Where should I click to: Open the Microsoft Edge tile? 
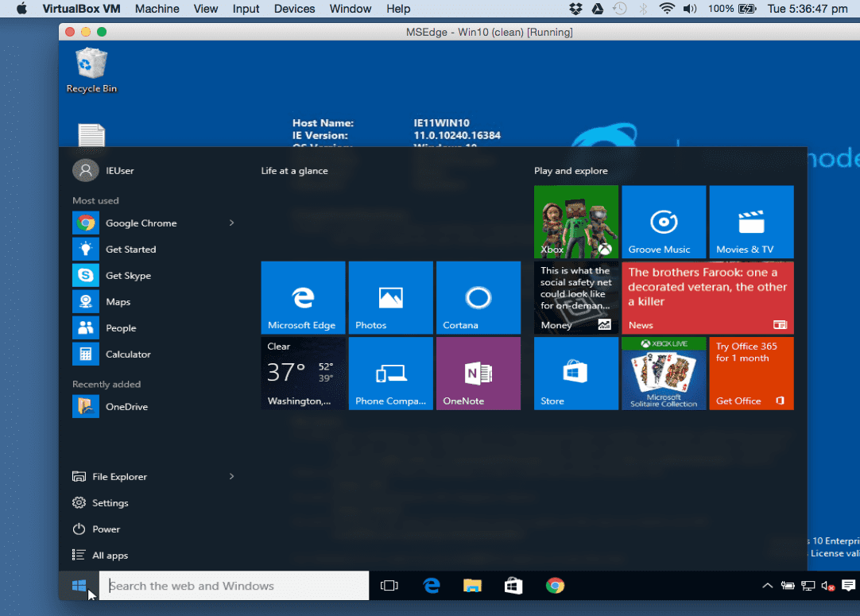point(303,297)
